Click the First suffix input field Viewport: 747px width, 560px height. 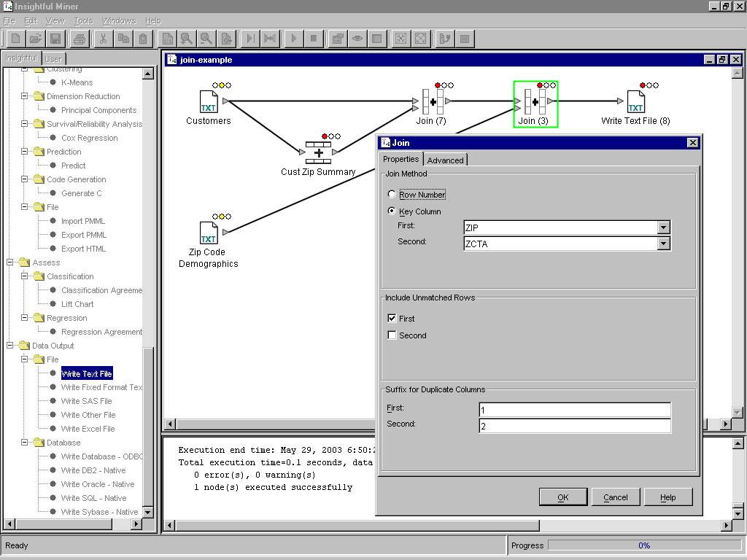pyautogui.click(x=575, y=410)
